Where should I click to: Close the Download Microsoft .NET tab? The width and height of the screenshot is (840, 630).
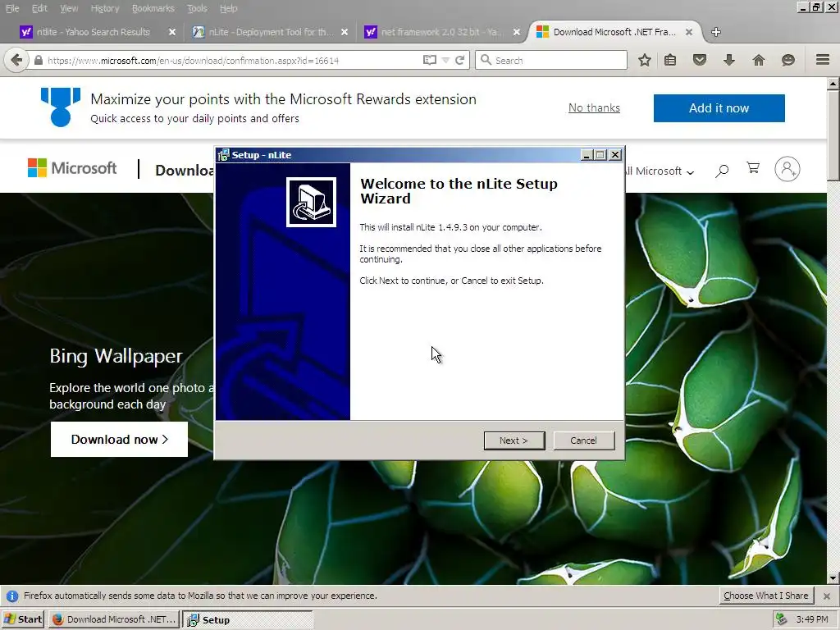click(x=689, y=32)
